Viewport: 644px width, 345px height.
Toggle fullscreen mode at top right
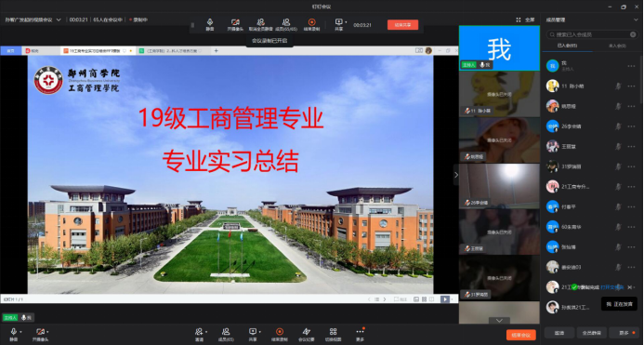tap(526, 20)
